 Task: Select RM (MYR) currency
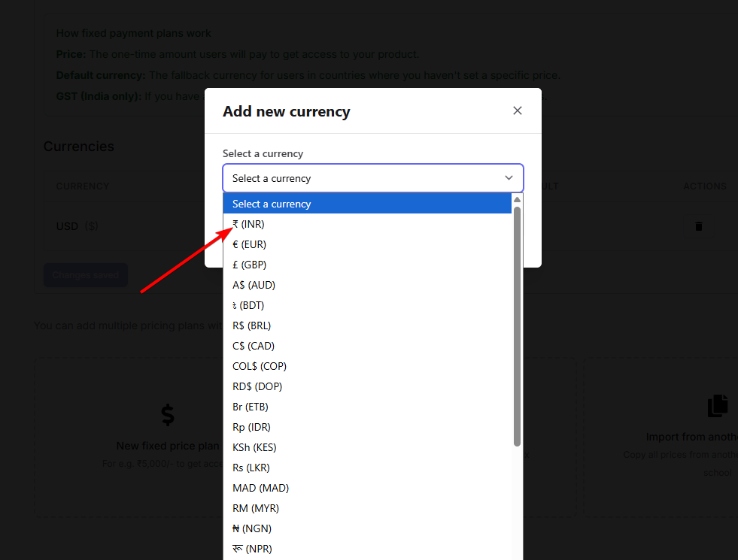pos(256,508)
